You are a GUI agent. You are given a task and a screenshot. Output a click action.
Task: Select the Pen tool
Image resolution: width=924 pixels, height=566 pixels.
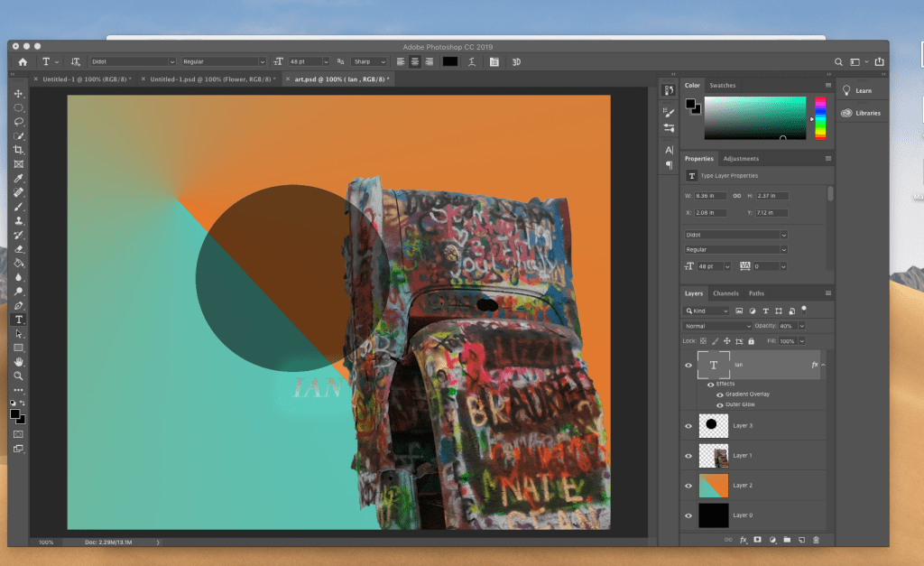coord(18,305)
